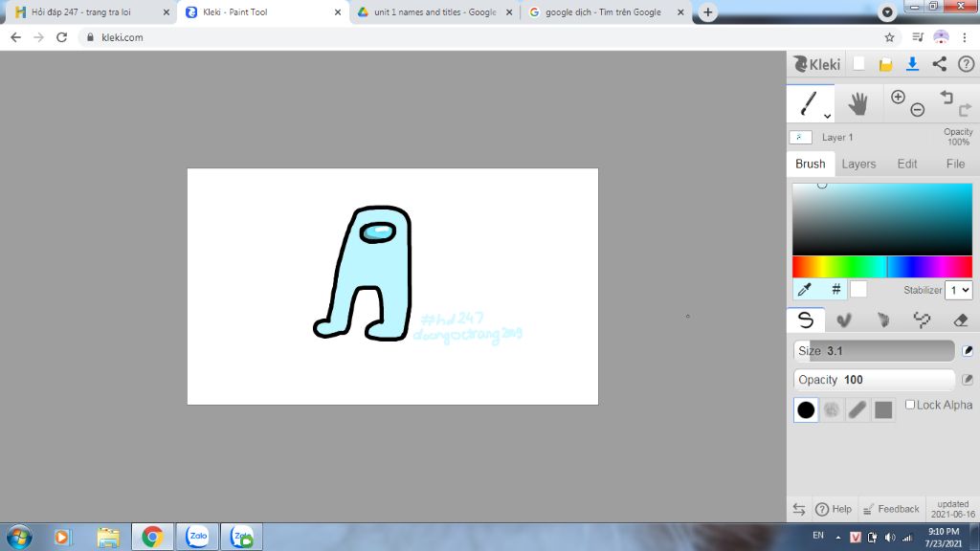
Task: Switch to the File tab
Action: [955, 164]
